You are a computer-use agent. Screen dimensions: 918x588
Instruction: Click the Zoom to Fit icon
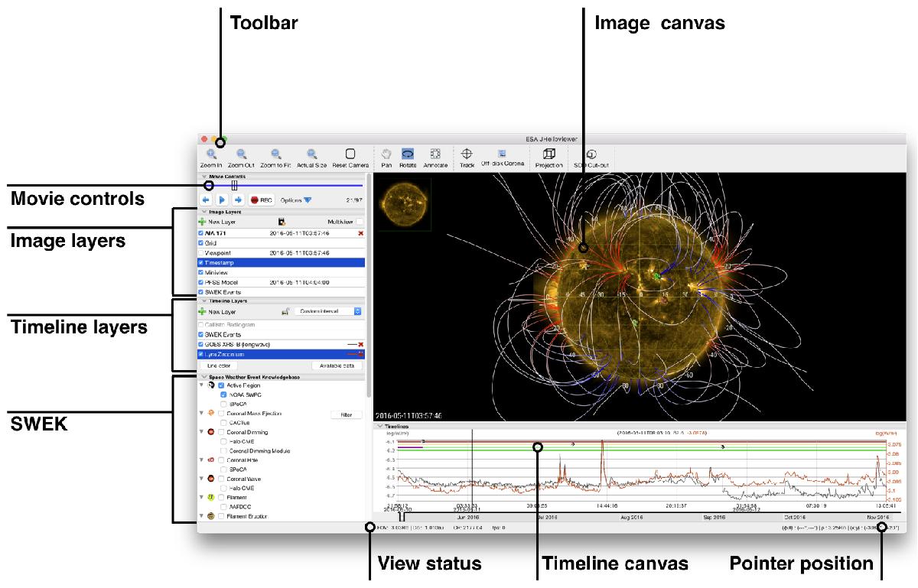(x=275, y=156)
